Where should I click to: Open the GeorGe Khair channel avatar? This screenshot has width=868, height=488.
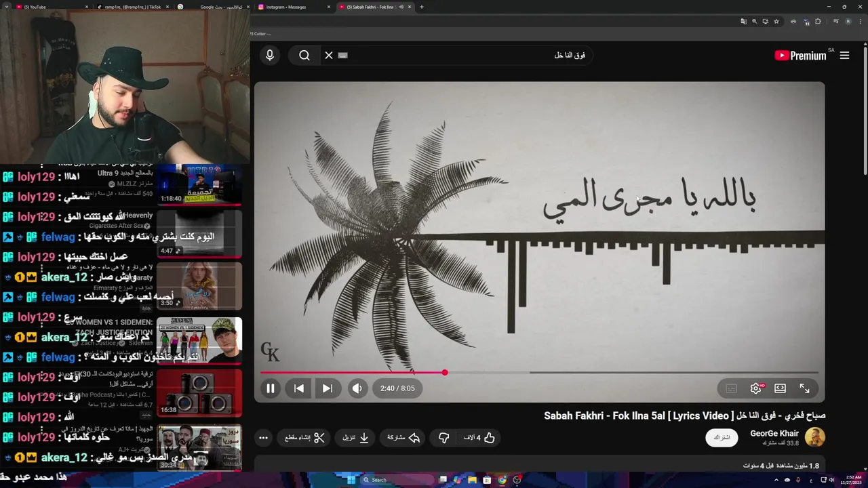click(815, 438)
